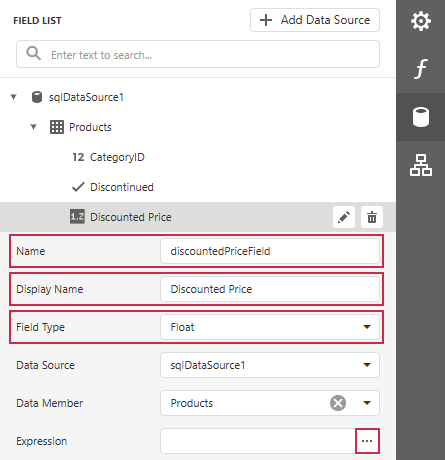Select the CategoryID field

tap(117, 157)
